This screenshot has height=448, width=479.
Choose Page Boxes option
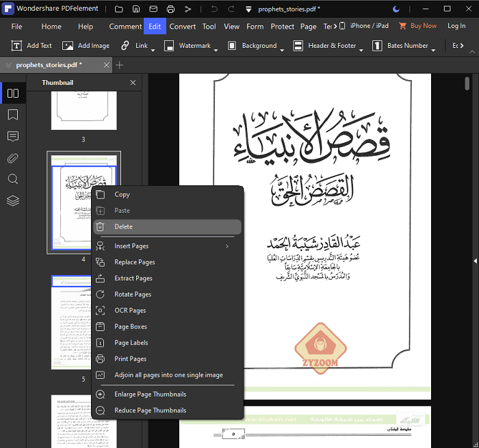(168, 327)
